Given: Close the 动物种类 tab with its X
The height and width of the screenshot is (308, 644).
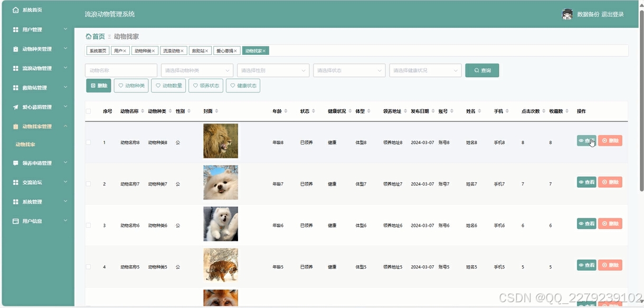Looking at the screenshot, I should (154, 51).
